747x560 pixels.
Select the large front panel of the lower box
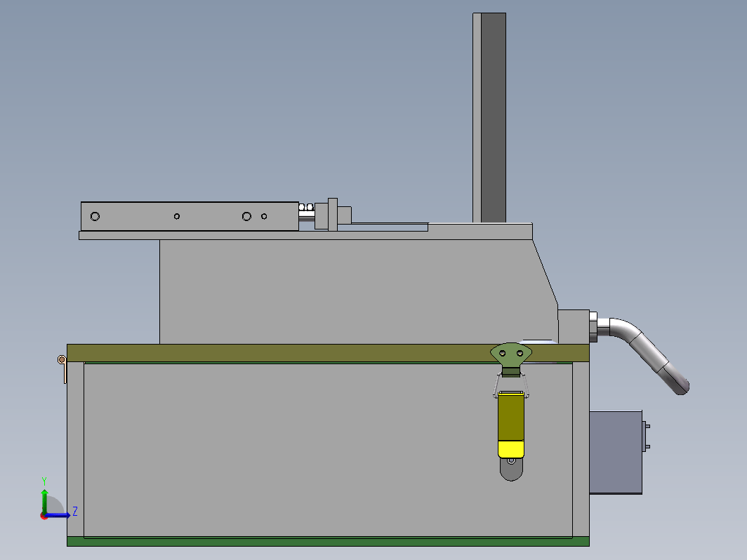tap(328, 450)
